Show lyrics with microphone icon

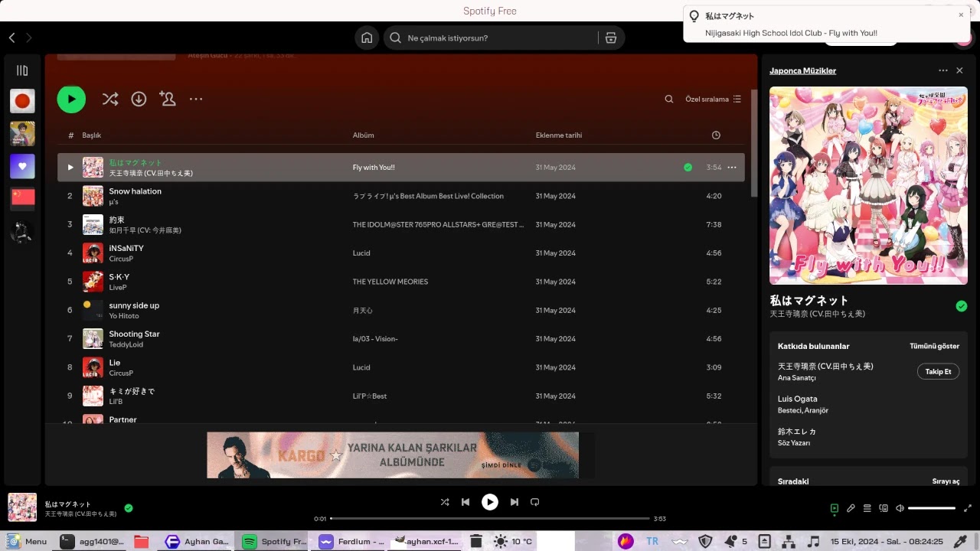pos(851,508)
